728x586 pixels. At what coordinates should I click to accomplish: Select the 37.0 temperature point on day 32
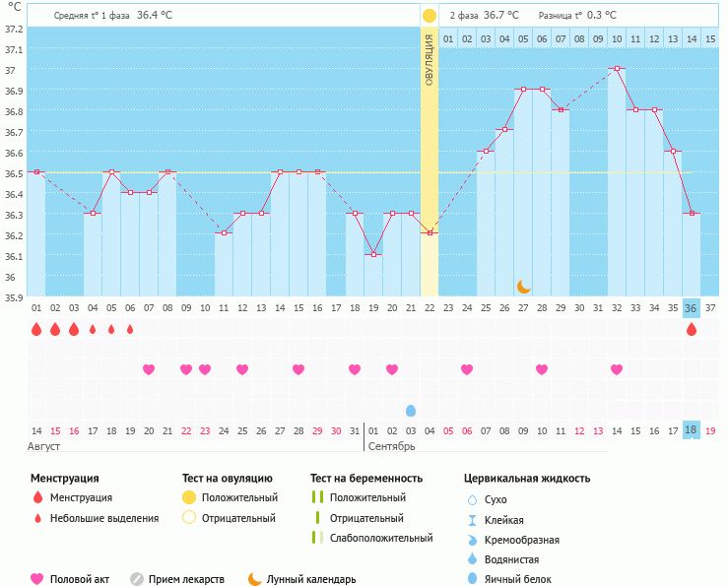[x=617, y=69]
